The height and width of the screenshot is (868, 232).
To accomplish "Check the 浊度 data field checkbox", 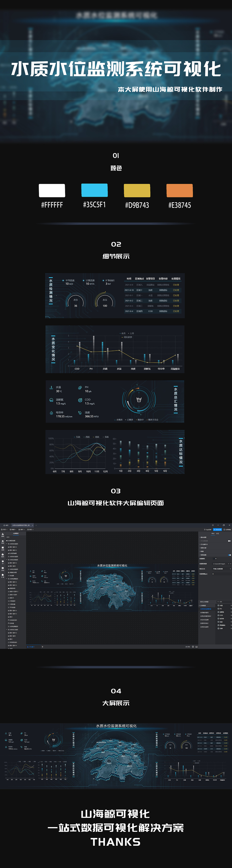I will coord(219,622).
